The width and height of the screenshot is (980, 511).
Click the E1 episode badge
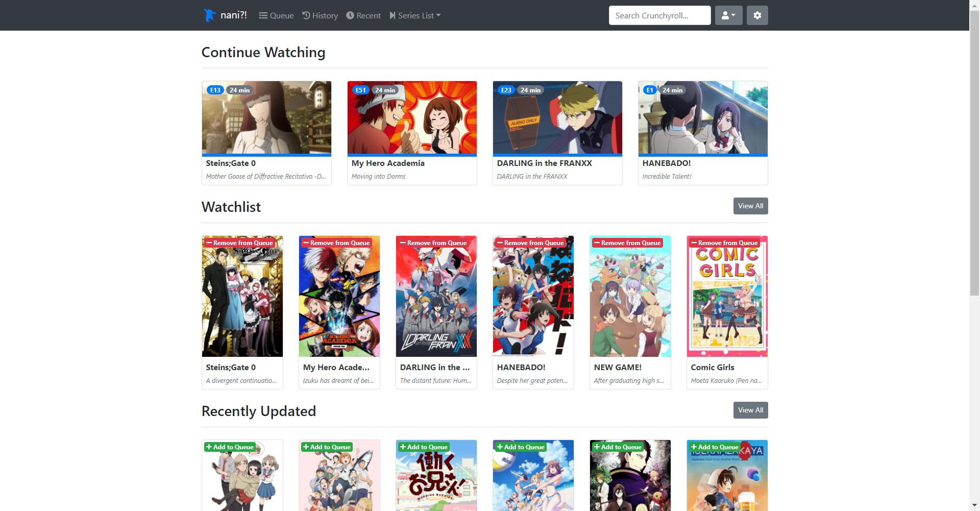coord(650,90)
